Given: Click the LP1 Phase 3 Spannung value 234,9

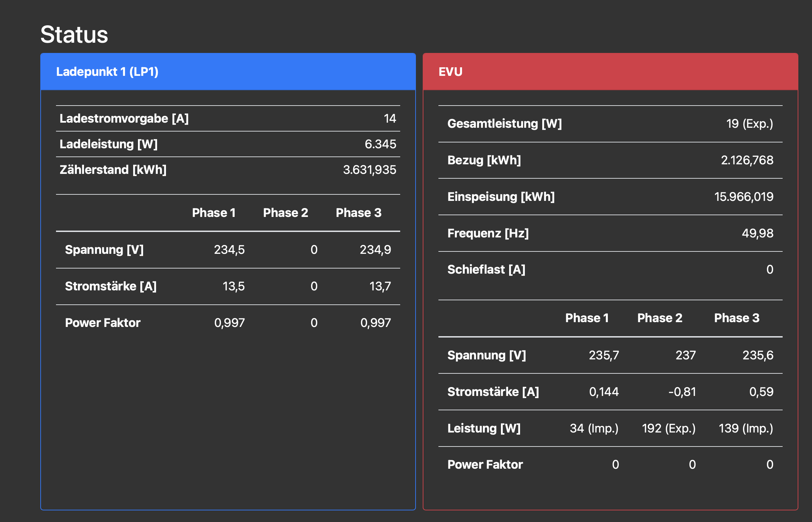Looking at the screenshot, I should (x=375, y=250).
